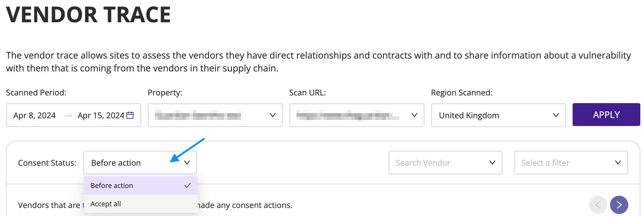Click the previous page arrow button
Image resolution: width=644 pixels, height=216 pixels.
(x=598, y=205)
